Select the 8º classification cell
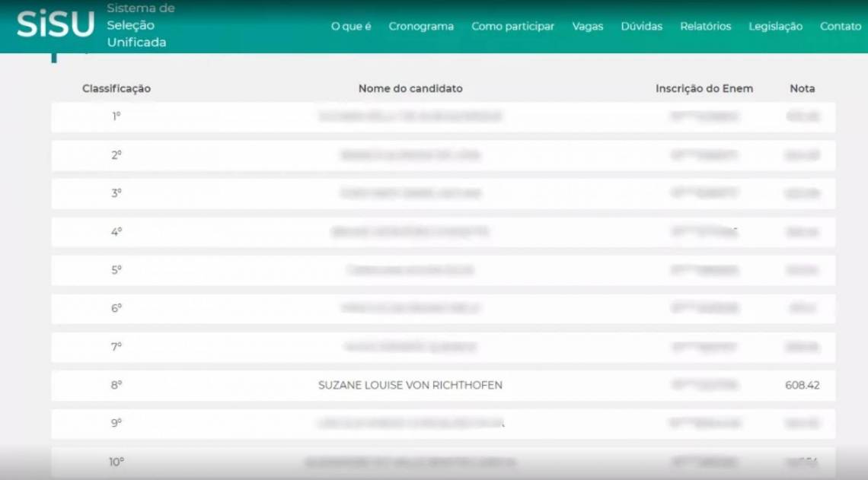This screenshot has height=480, width=868. (x=116, y=385)
